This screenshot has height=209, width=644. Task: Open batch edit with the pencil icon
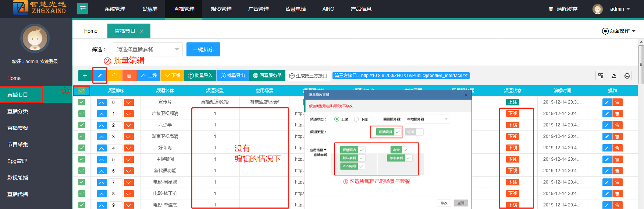point(100,76)
